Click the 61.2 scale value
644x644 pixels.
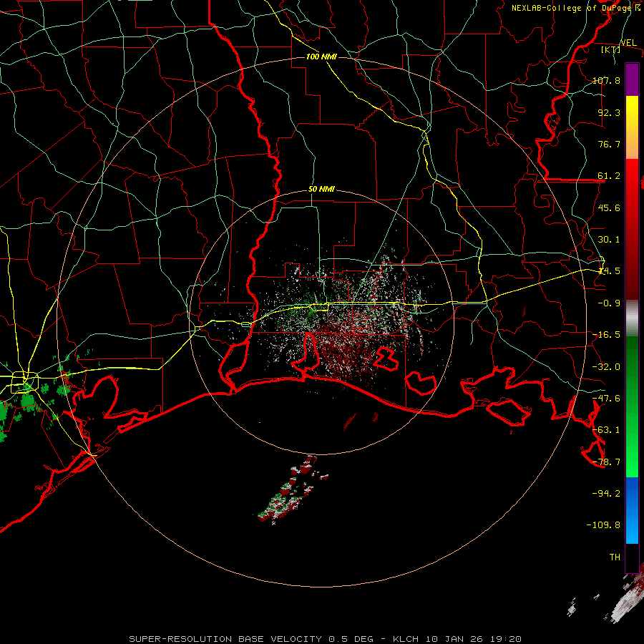609,176
